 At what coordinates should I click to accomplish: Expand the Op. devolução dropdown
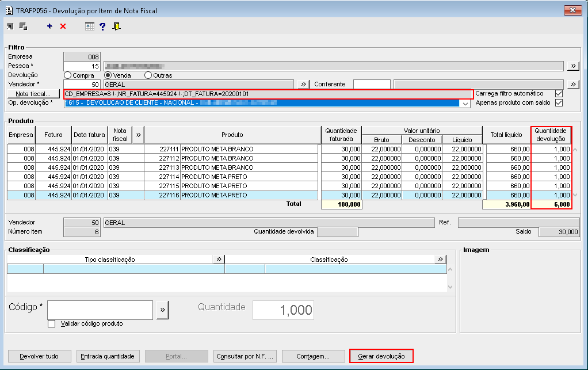click(464, 104)
